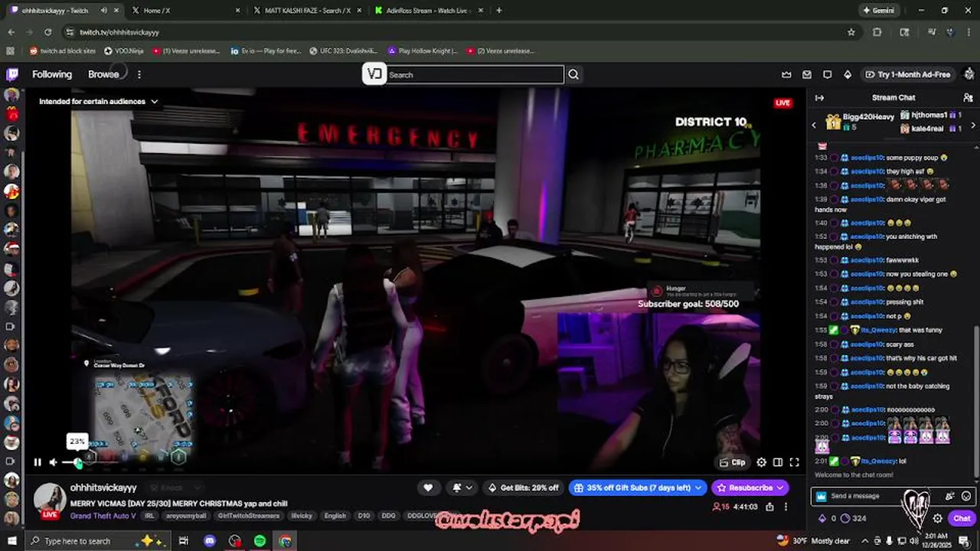Click the Chrome address bar URL
Screen dimensions: 980x551
point(119,32)
